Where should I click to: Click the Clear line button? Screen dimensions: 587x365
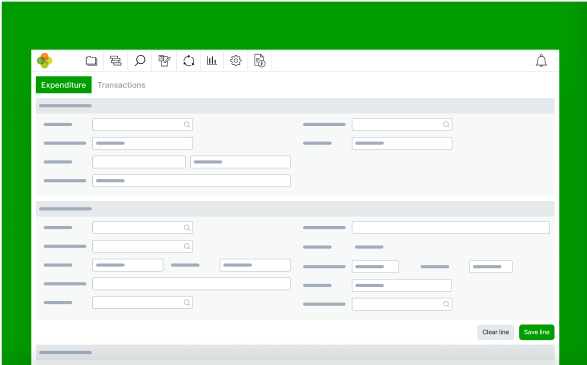point(495,332)
